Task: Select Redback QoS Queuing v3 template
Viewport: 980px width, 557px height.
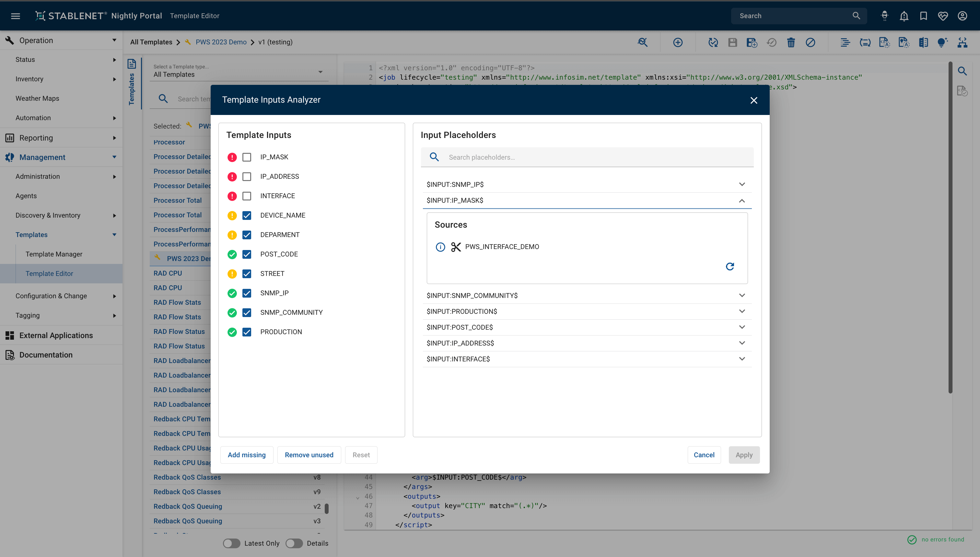Action: point(237,521)
